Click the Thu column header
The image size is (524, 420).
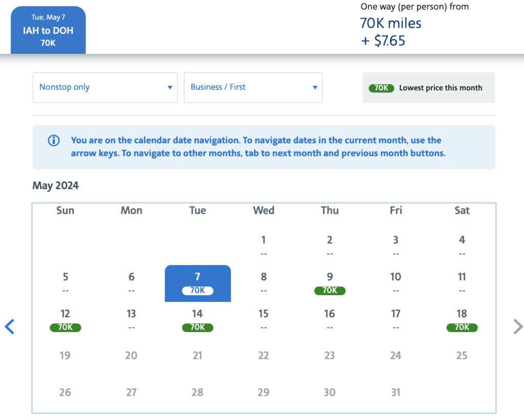330,210
